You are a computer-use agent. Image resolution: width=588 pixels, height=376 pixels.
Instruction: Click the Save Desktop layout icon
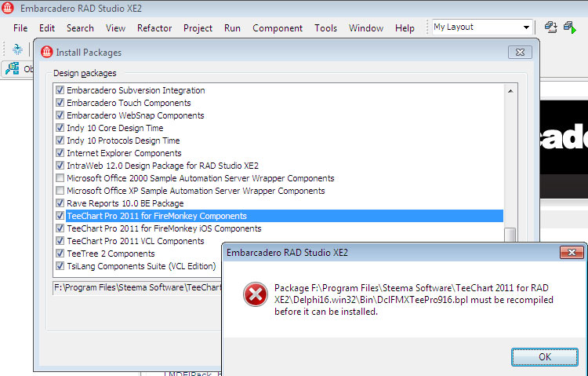[550, 27]
